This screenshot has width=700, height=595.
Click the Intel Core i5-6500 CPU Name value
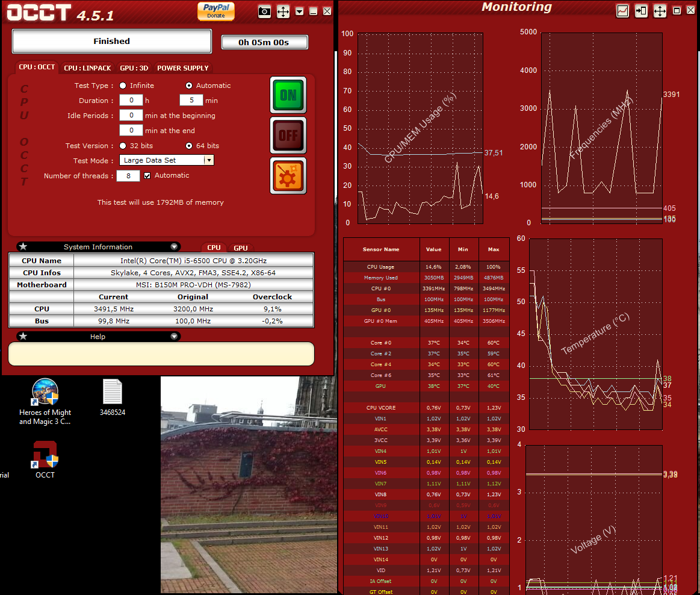pyautogui.click(x=193, y=260)
